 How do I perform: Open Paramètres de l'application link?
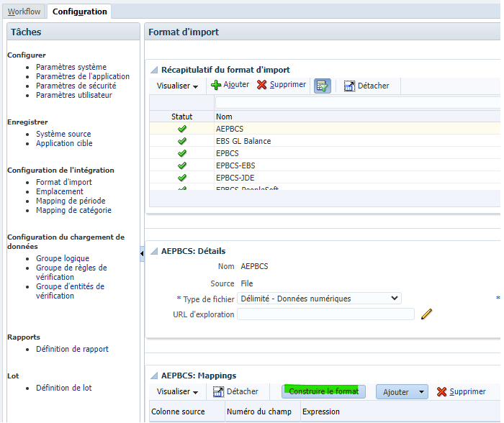click(83, 76)
